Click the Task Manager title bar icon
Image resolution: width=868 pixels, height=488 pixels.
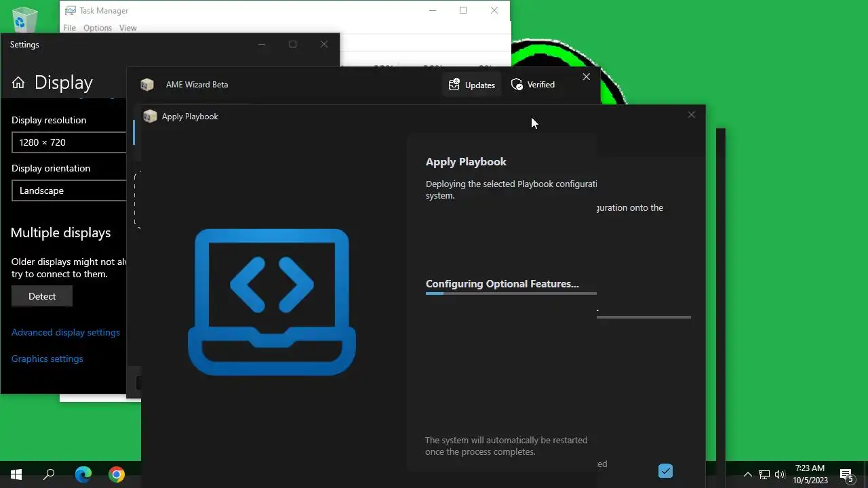pyautogui.click(x=71, y=11)
